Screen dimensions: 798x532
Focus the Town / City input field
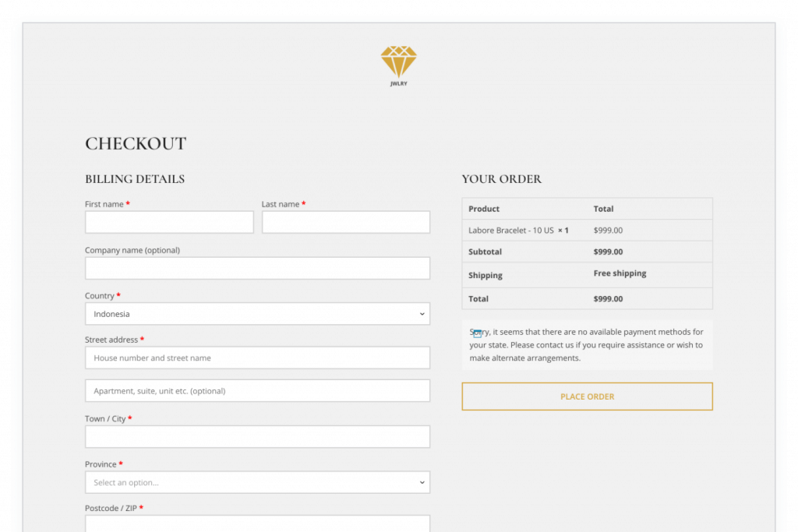tap(257, 437)
